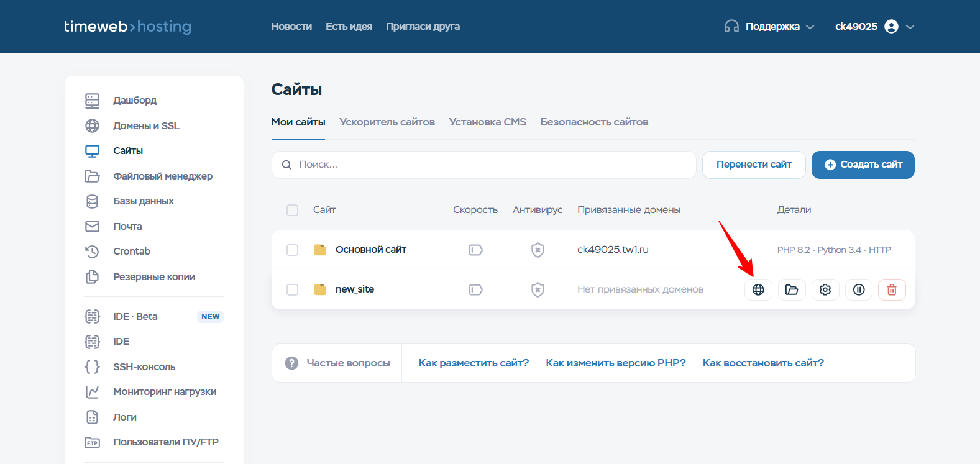Expand the Поддержка dropdown menu

(769, 26)
